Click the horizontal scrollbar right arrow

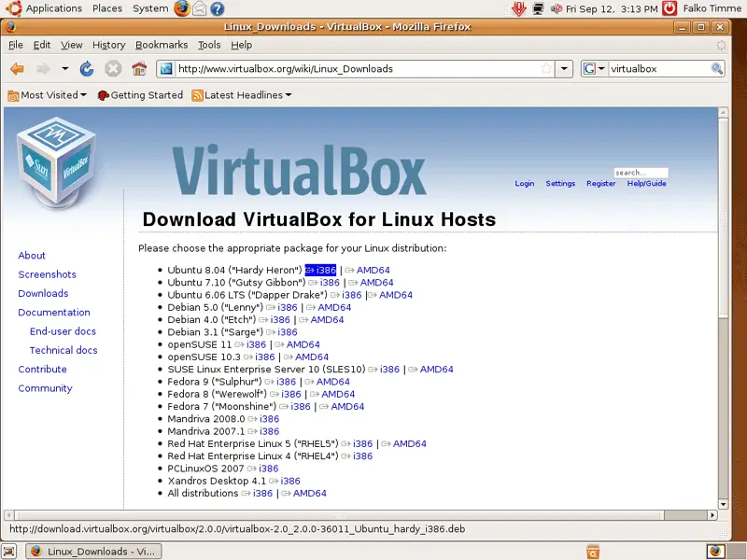(x=712, y=515)
